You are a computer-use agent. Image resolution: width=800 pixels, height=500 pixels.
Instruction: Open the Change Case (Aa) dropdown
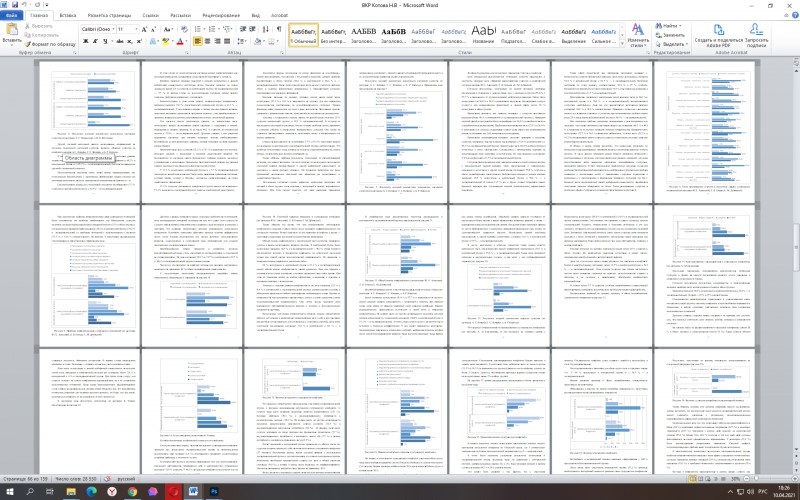pyautogui.click(x=168, y=29)
